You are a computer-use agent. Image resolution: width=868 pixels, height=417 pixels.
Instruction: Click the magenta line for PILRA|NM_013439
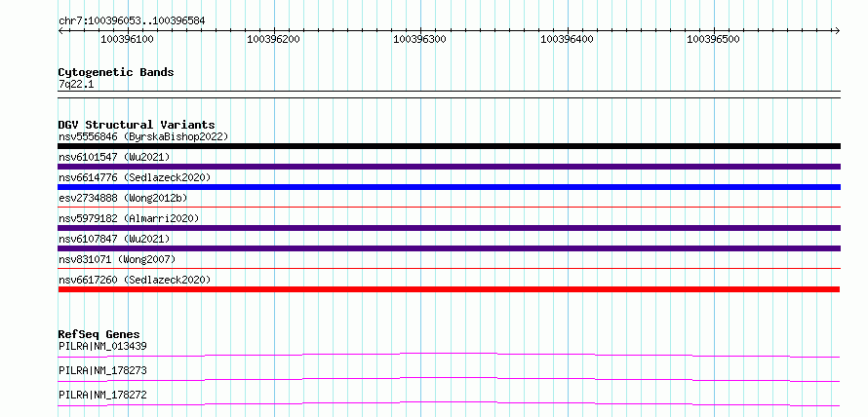point(449,355)
